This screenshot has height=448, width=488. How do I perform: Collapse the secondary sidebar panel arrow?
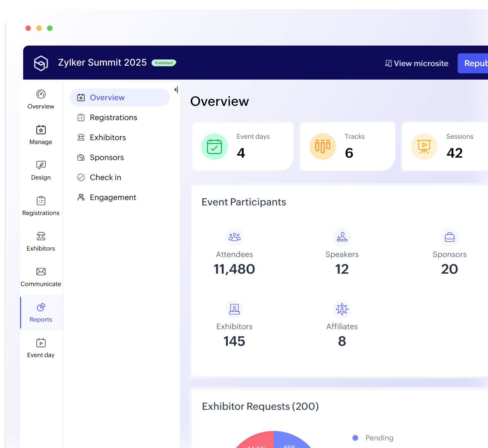pos(176,90)
